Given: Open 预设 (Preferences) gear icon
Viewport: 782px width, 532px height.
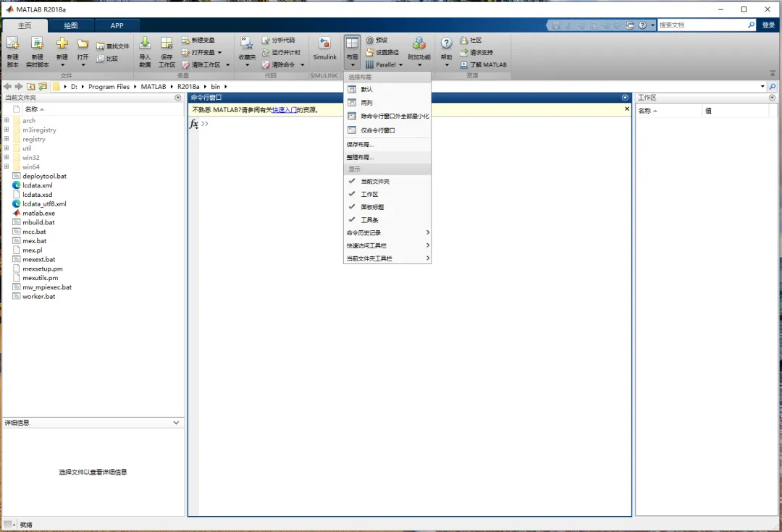Looking at the screenshot, I should 369,40.
